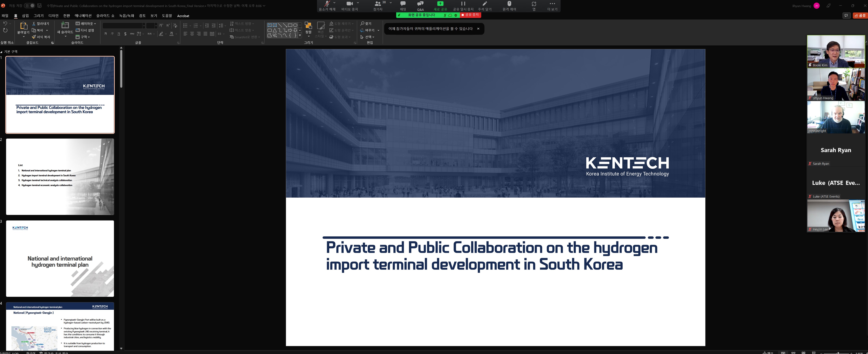This screenshot has width=868, height=354.
Task: Open the Animations tab
Action: coord(83,16)
